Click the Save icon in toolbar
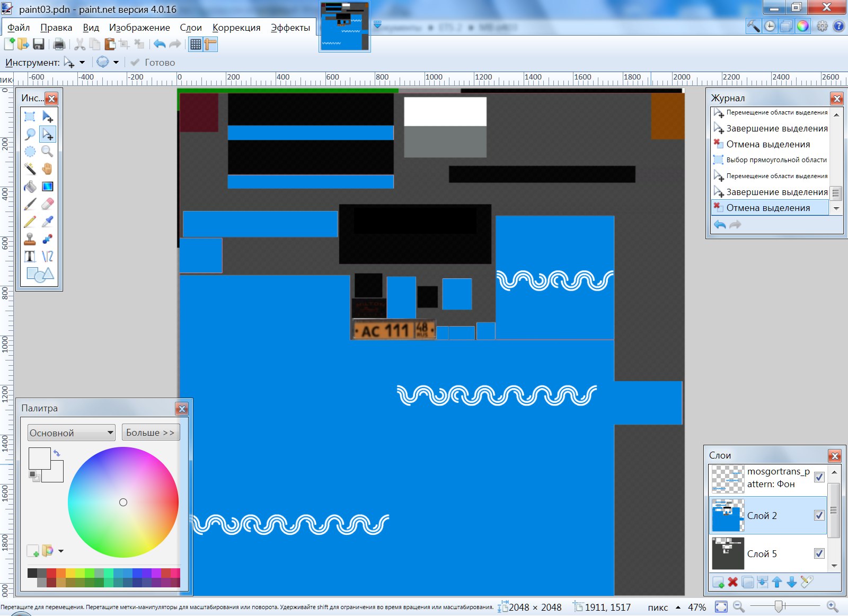 point(39,44)
